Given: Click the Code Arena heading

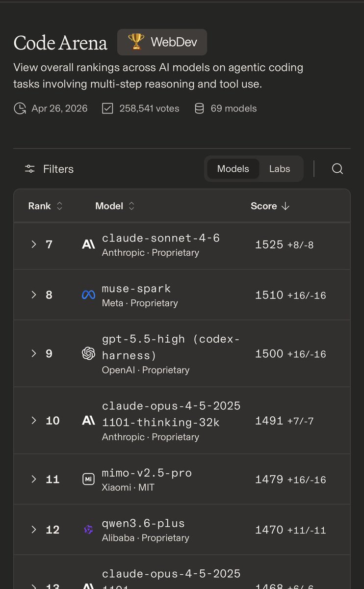Looking at the screenshot, I should [x=60, y=43].
